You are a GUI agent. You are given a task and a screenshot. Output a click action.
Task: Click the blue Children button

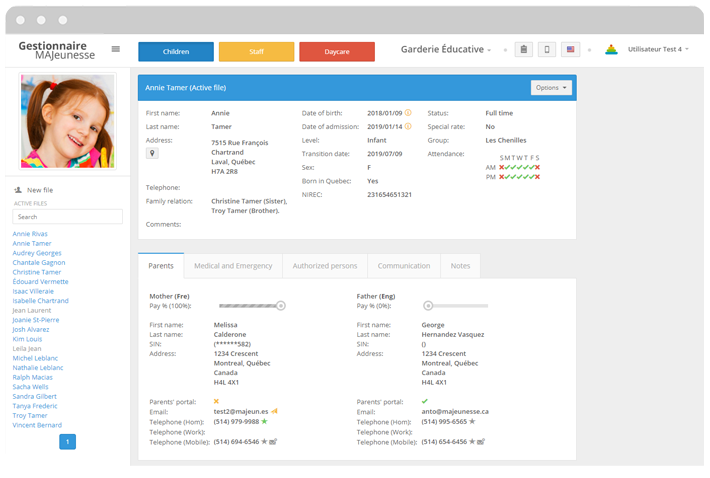176,51
